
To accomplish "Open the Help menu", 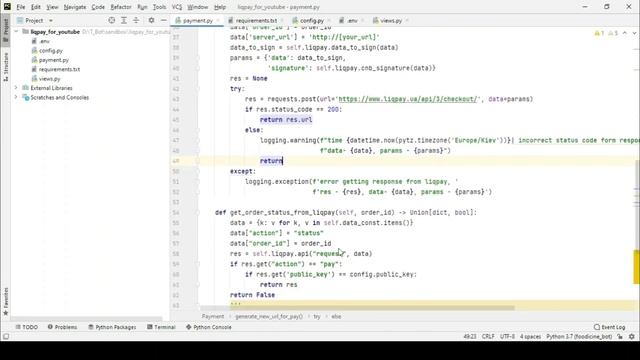I will 220,7.
